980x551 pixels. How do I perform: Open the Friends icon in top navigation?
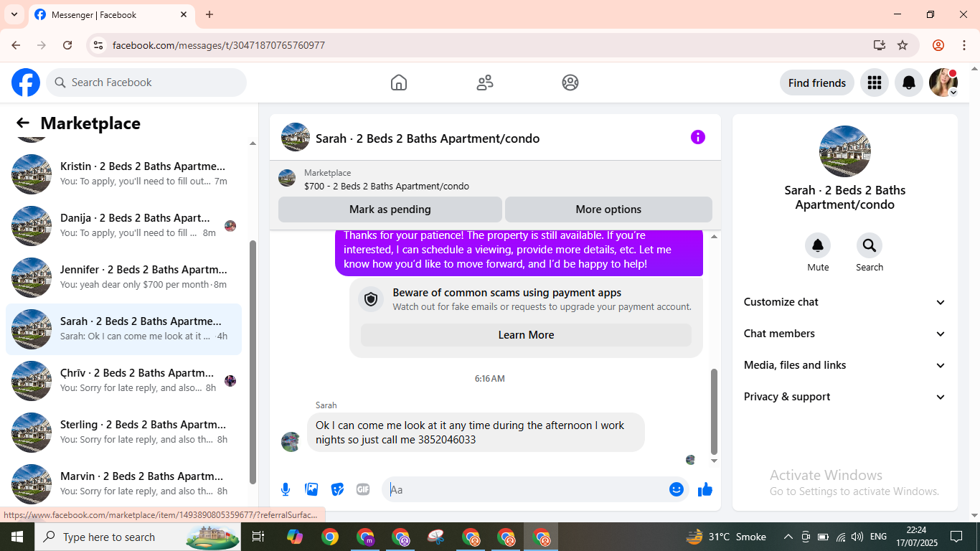[485, 83]
